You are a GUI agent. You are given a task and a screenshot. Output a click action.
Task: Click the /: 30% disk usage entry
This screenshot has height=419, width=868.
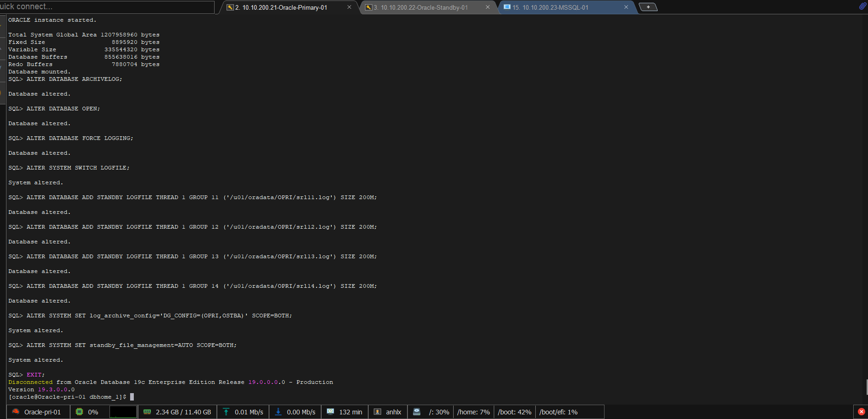click(439, 412)
